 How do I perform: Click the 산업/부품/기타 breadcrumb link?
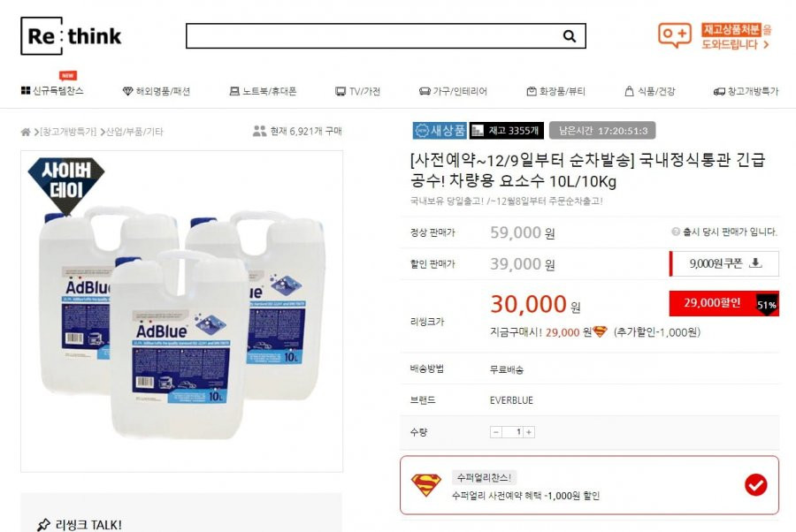pos(134,132)
